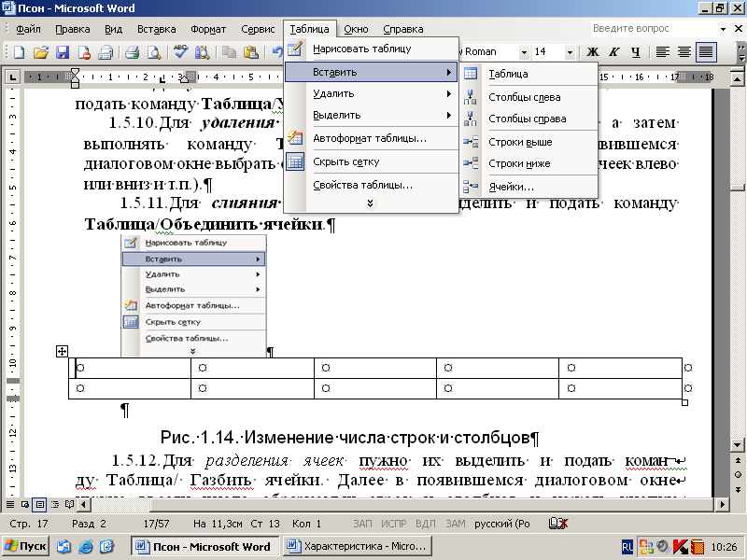Image resolution: width=747 pixels, height=560 pixels.
Task: Switch to Web layout view button
Action: tap(25, 504)
